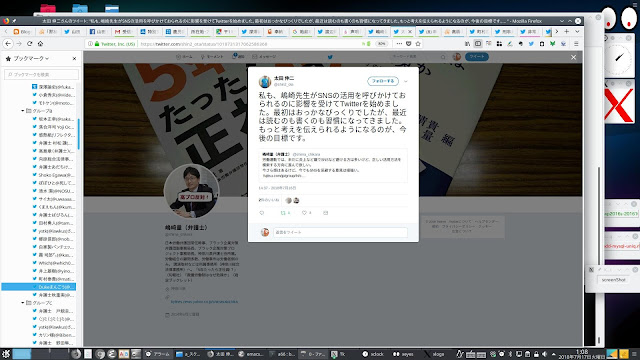Click the bookmarks search field
Viewport: 640px width, 360px height.
tap(41, 74)
